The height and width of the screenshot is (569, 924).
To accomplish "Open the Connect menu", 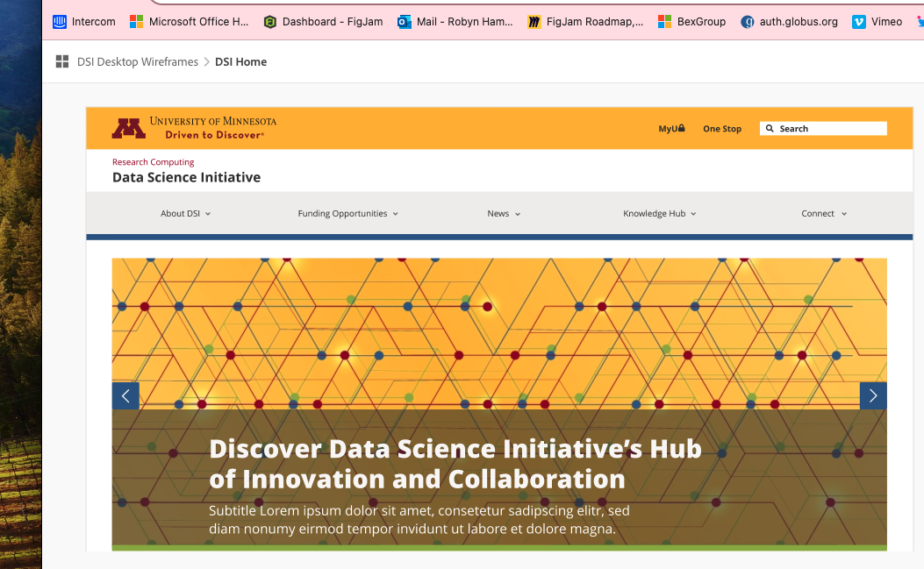I will pyautogui.click(x=824, y=214).
